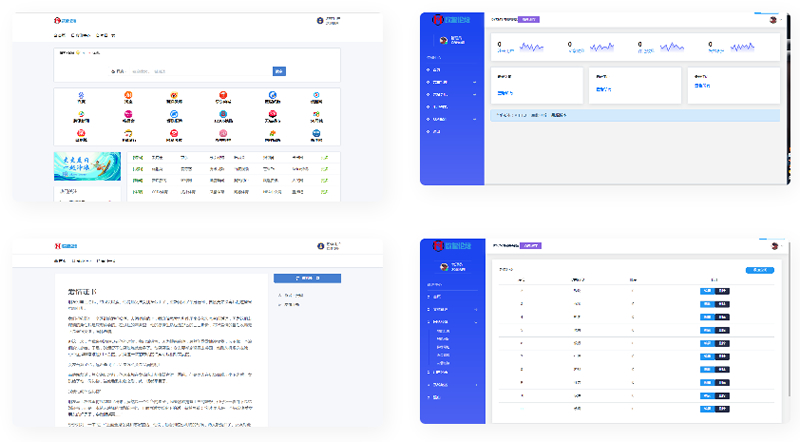Select the first navigation menu item under the homepage logo

coord(60,36)
